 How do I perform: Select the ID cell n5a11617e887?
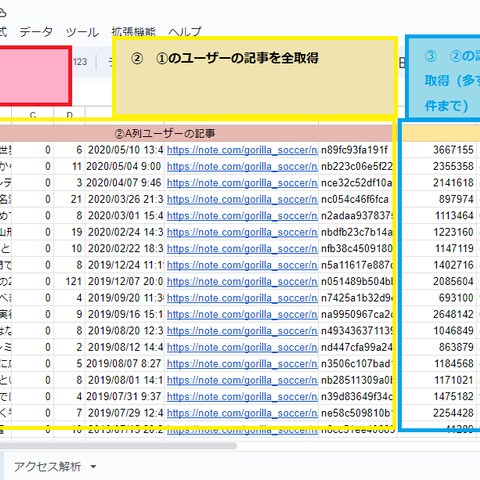[x=356, y=265]
